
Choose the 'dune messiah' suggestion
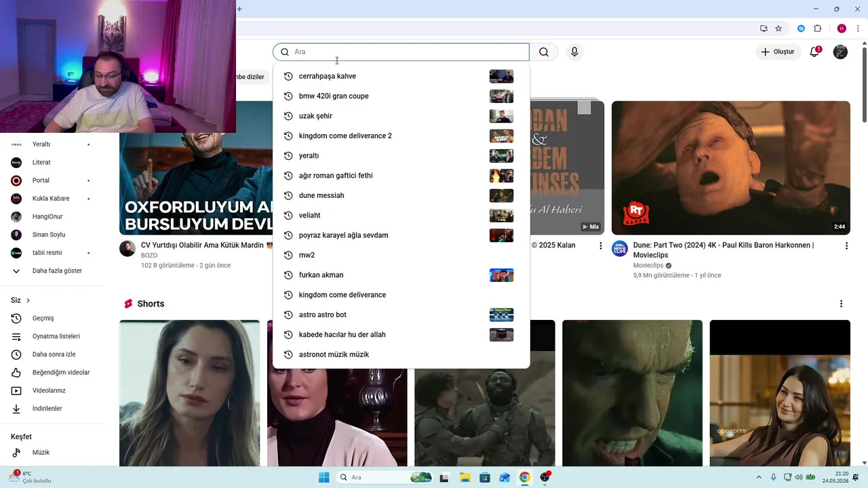click(401, 195)
